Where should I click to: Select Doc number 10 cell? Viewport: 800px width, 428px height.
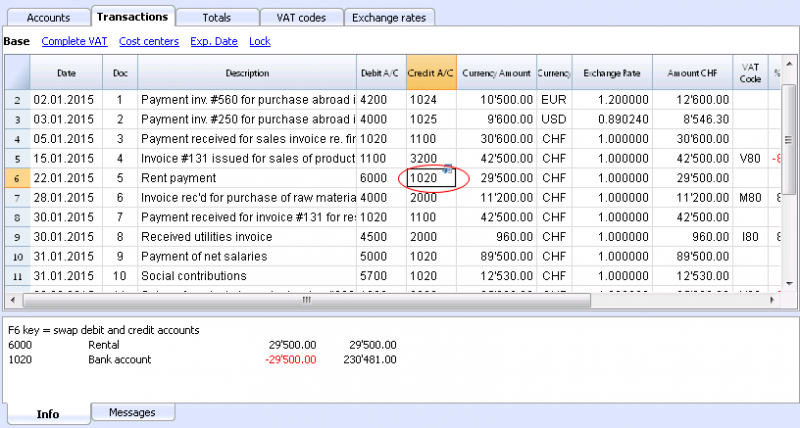(x=120, y=276)
